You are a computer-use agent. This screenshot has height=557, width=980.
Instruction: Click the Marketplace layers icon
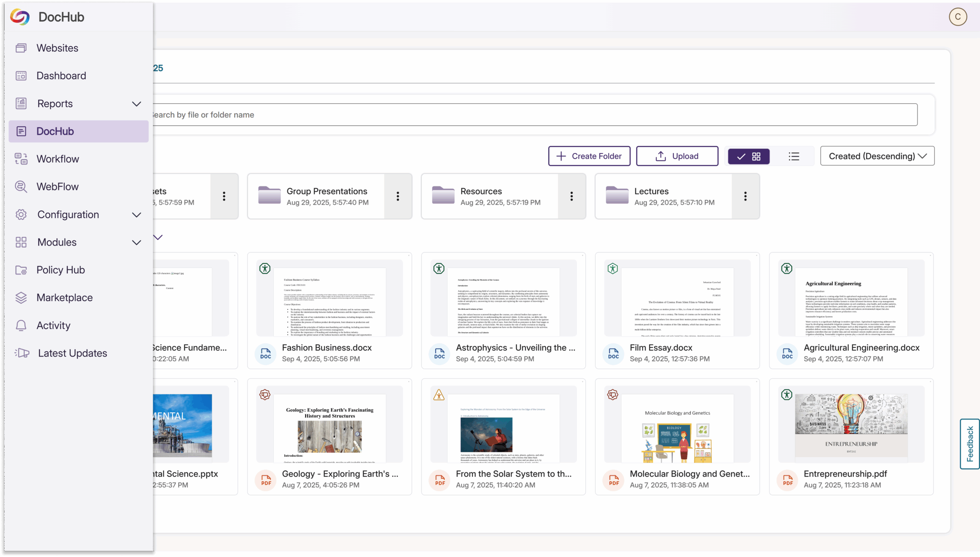point(21,298)
